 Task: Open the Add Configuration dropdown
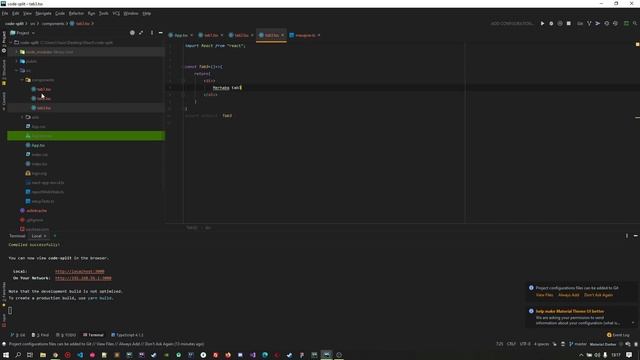511,24
